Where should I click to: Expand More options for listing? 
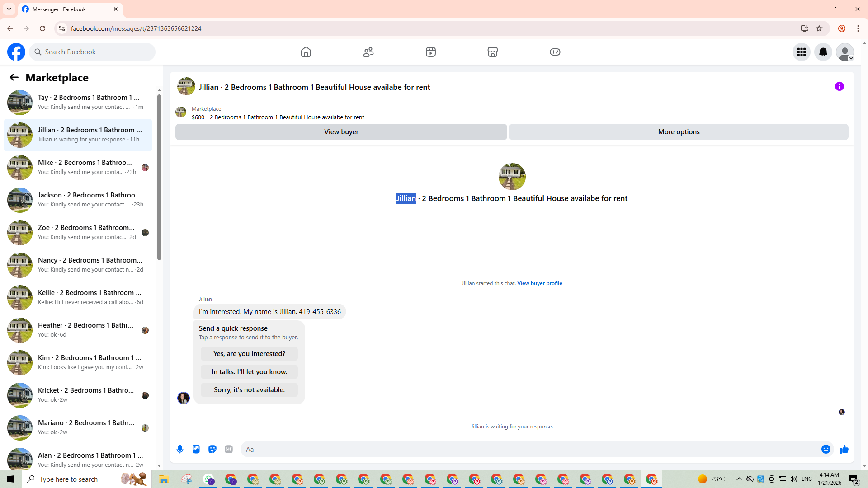[x=678, y=132]
